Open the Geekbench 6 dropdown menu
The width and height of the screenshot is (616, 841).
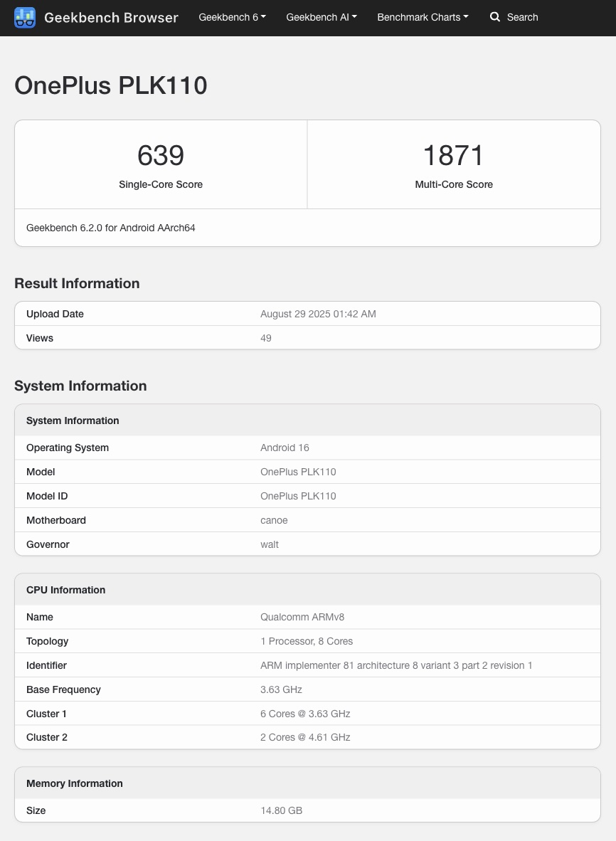(232, 17)
